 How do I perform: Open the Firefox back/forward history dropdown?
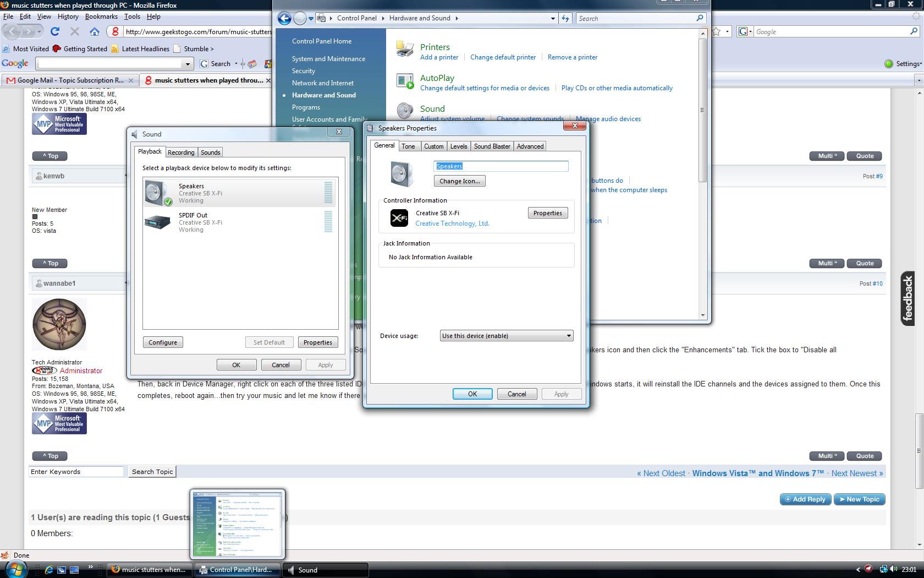(40, 32)
